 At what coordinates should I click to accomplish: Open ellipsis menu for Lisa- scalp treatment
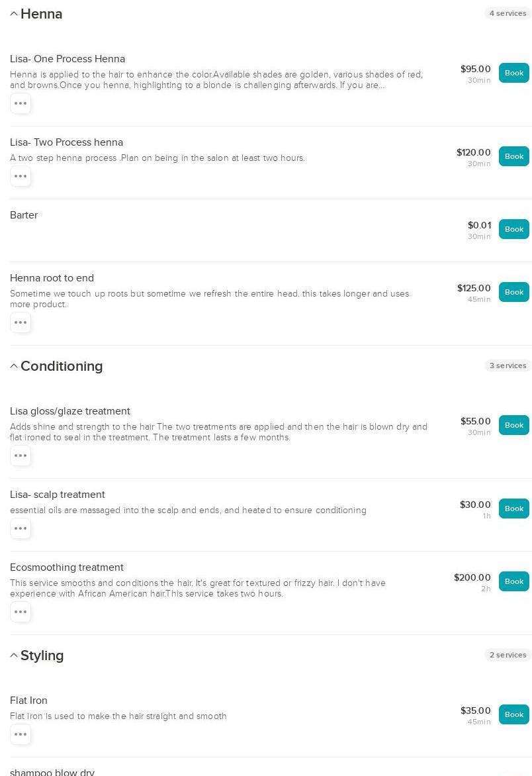pos(21,528)
